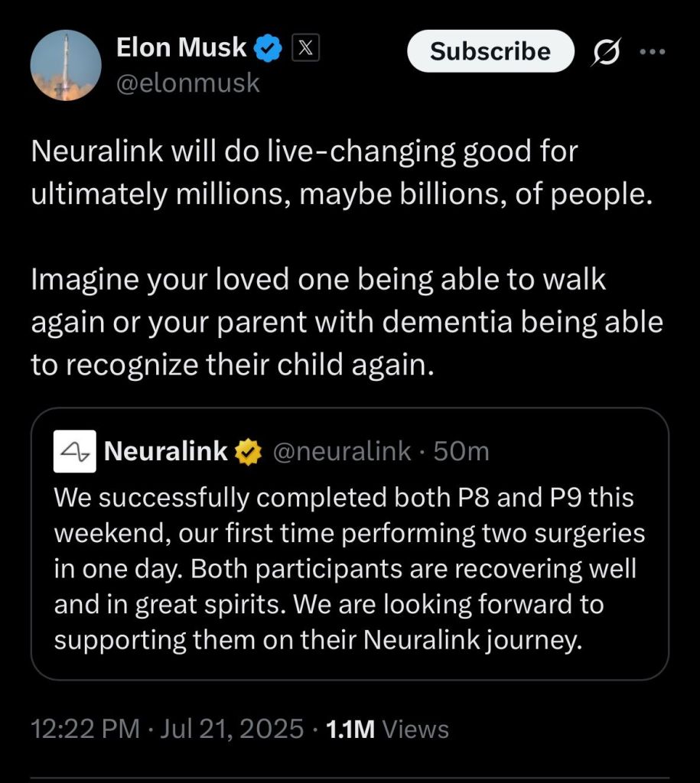Open Elon Musk's profile picture
700x783 pixels.
click(x=66, y=66)
